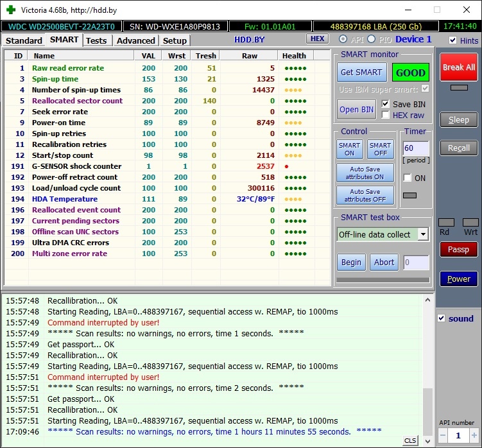Viewport: 482px width, 448px height.
Task: Open the Advanced tab
Action: 135,40
